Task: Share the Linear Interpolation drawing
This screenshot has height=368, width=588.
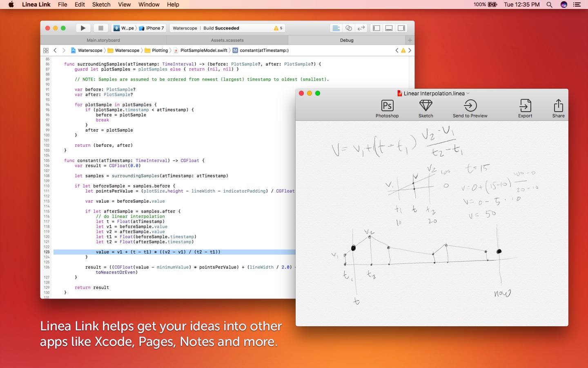Action: [x=558, y=109]
